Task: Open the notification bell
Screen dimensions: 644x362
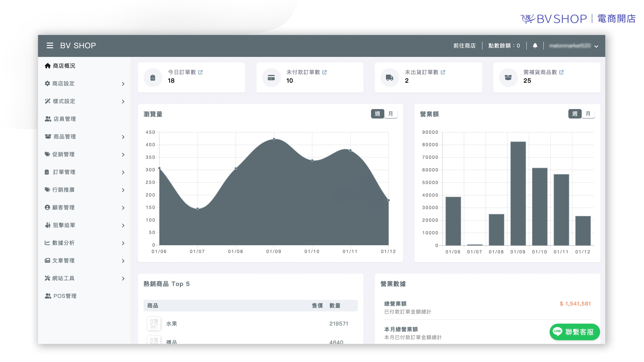Action: click(535, 46)
